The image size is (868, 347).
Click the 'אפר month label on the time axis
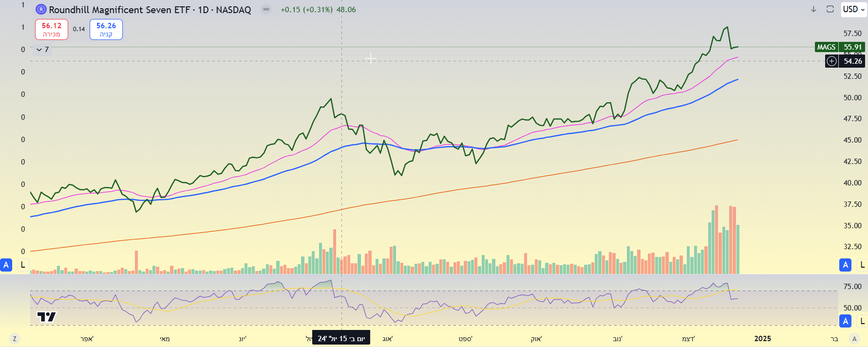pyautogui.click(x=87, y=339)
